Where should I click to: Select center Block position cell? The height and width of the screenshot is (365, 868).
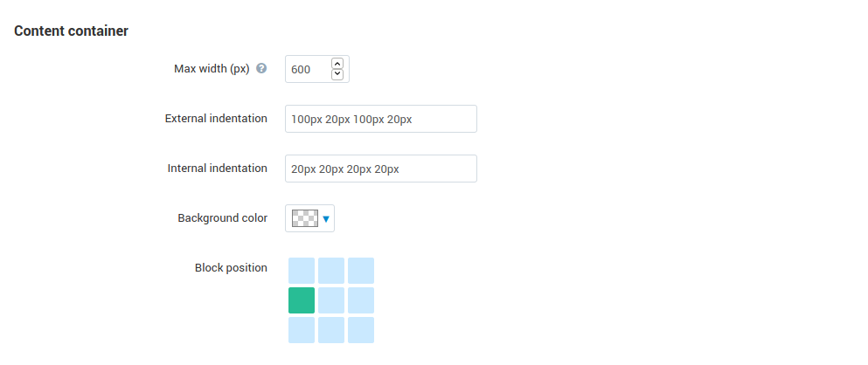(331, 300)
